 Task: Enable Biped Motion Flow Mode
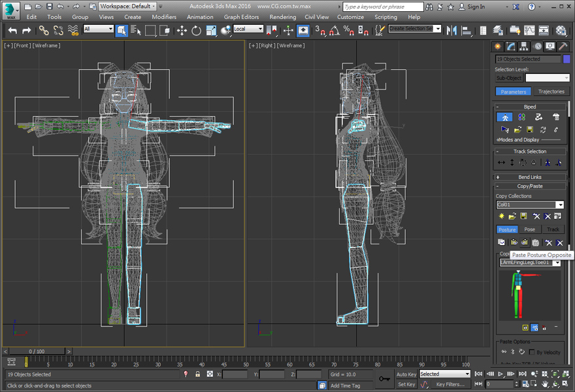538,117
